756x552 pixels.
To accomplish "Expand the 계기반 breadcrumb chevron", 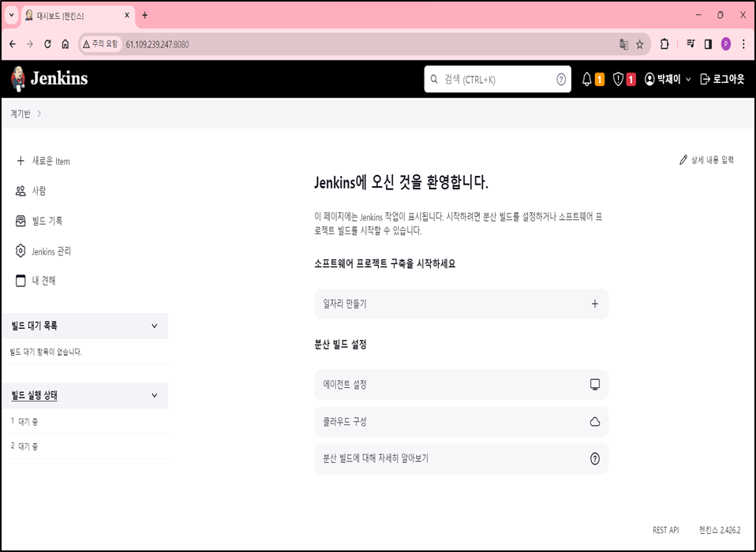I will [x=39, y=114].
